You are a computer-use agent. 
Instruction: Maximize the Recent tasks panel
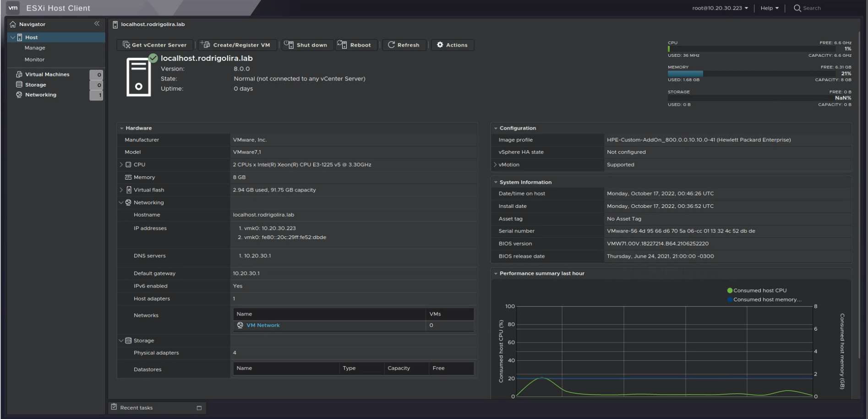tap(199, 408)
